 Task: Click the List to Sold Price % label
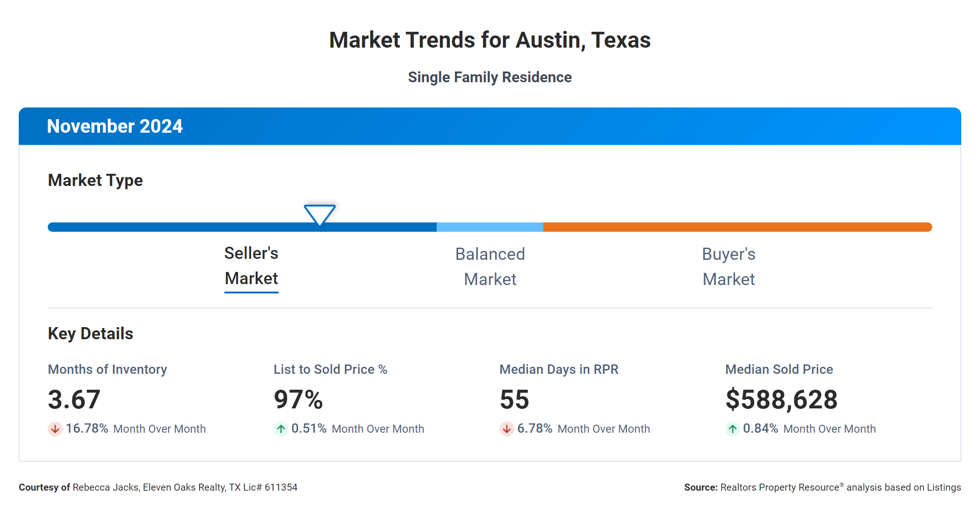[330, 369]
